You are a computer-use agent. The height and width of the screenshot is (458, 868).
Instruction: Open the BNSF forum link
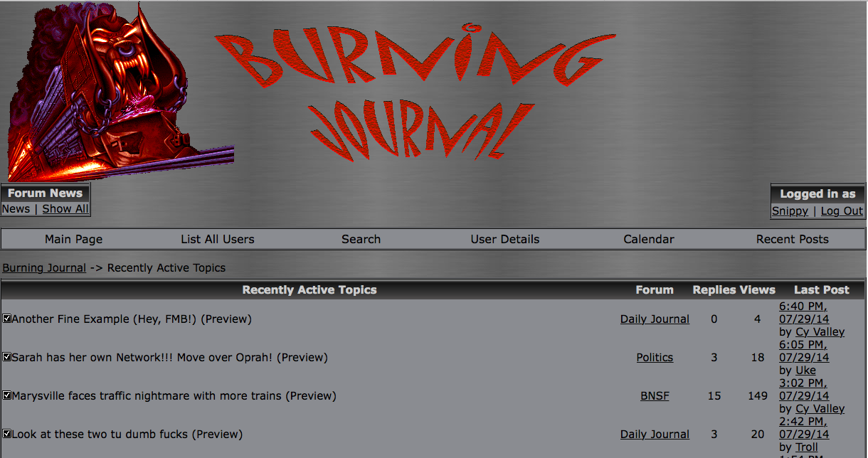[655, 396]
